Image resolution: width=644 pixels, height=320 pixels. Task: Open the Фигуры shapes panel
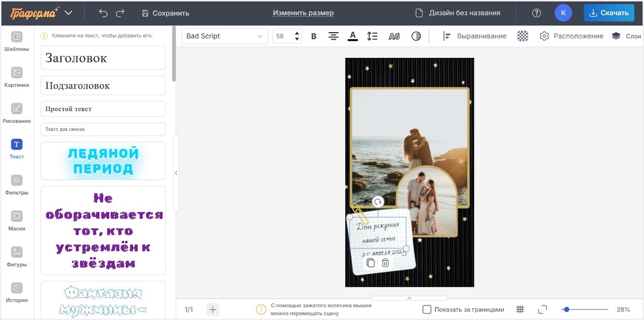point(17,257)
